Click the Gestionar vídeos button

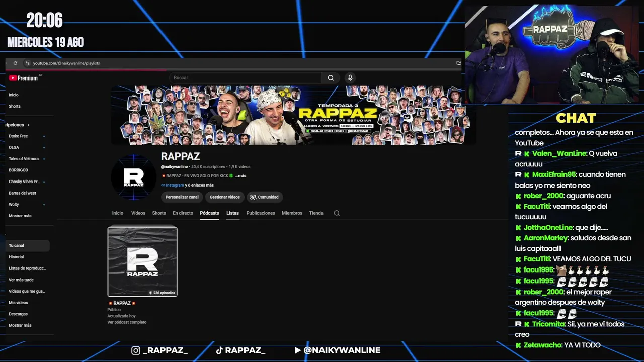[x=225, y=197]
